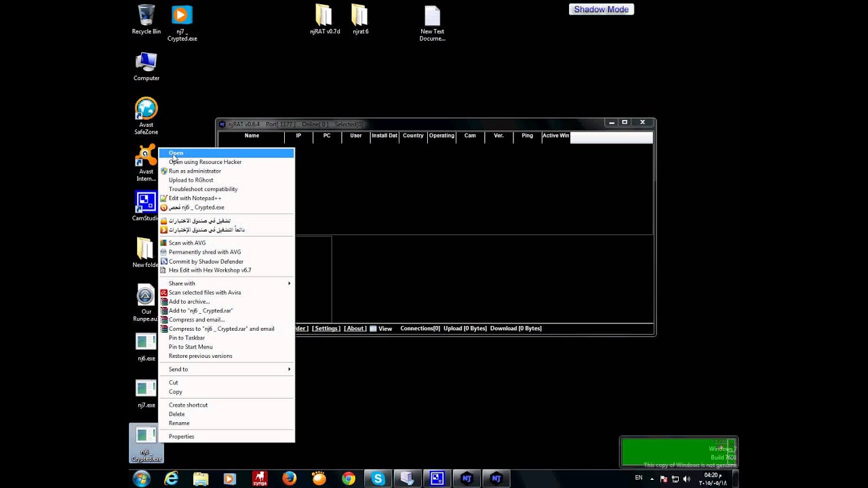
Task: Sort njRAT list by Name column
Action: [252, 136]
